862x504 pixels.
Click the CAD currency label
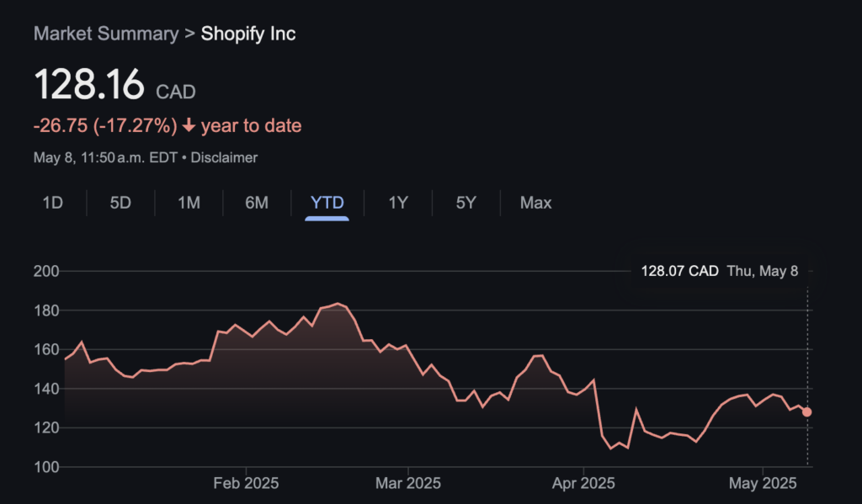pos(175,92)
